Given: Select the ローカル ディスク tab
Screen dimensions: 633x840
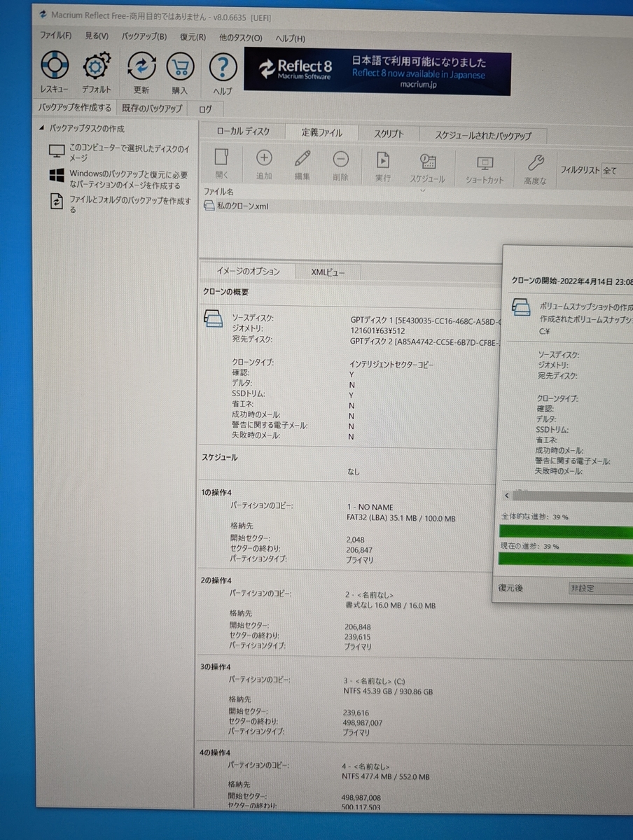Looking at the screenshot, I should pyautogui.click(x=243, y=132).
